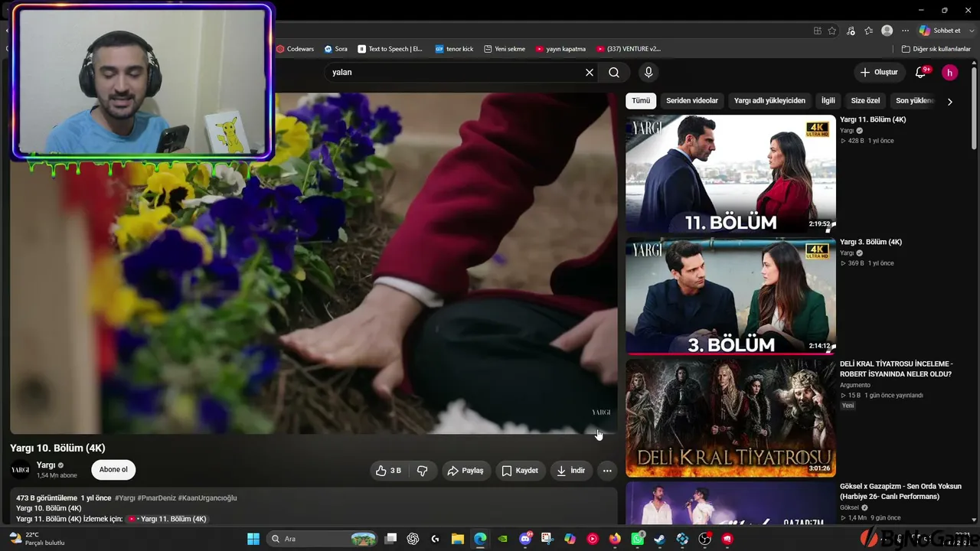
Task: Open the browser profile icon
Action: pyautogui.click(x=887, y=31)
